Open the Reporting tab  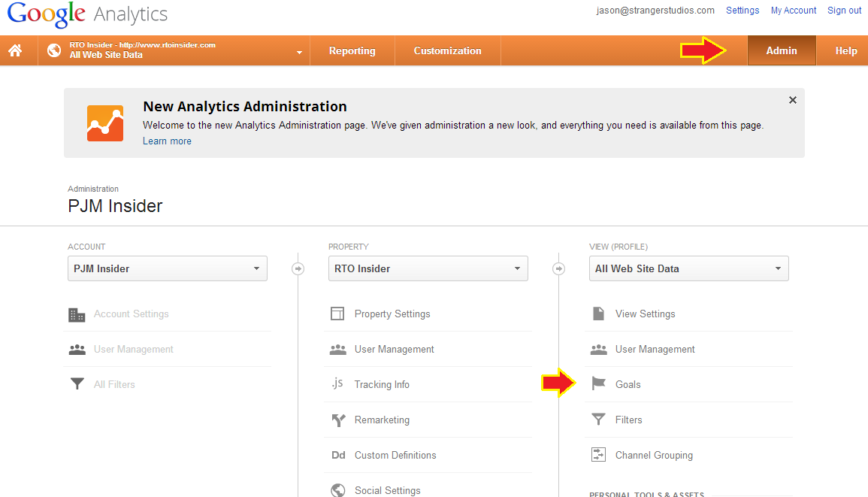coord(352,50)
